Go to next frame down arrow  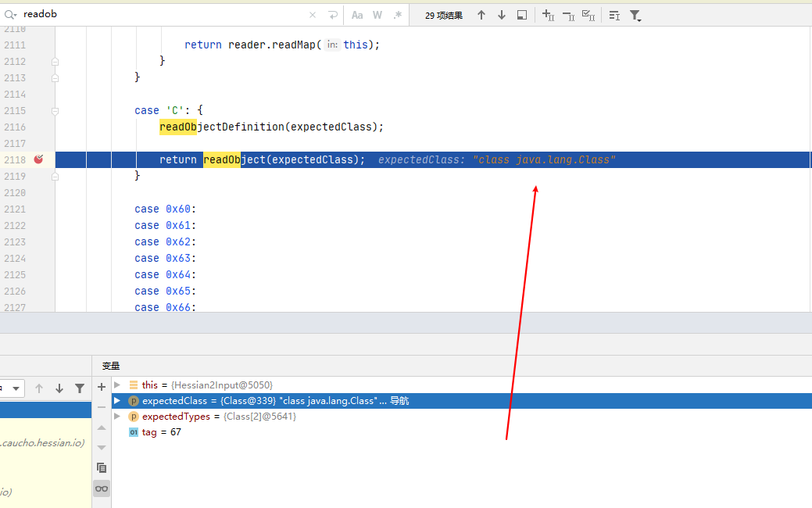click(59, 388)
